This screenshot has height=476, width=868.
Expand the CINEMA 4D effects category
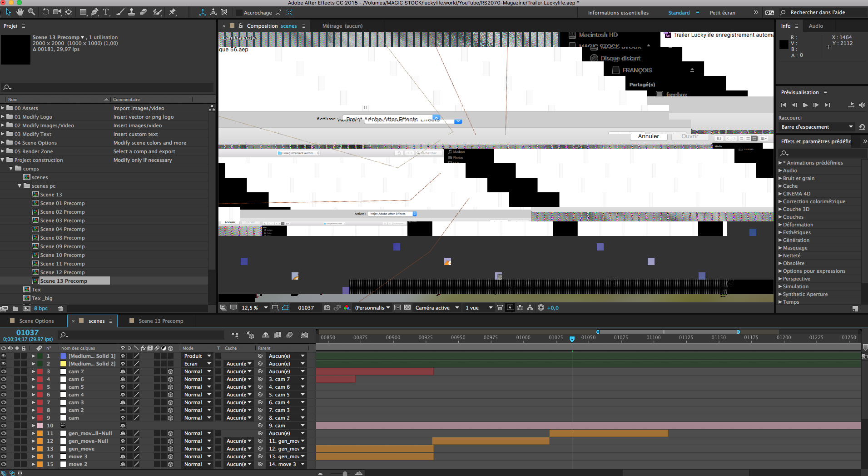[x=780, y=194]
